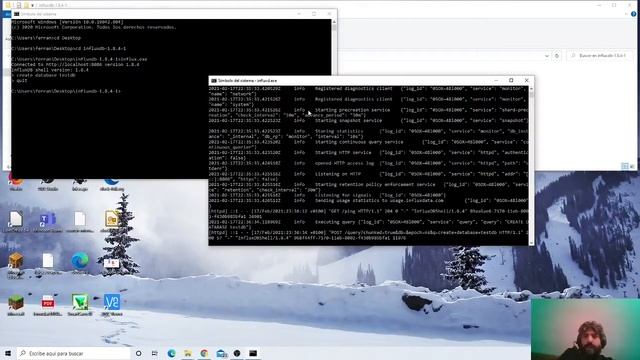Click the taskbar search box 'Escribe aquí para buscar'
Viewport: 640px width, 360px height.
[x=73, y=353]
